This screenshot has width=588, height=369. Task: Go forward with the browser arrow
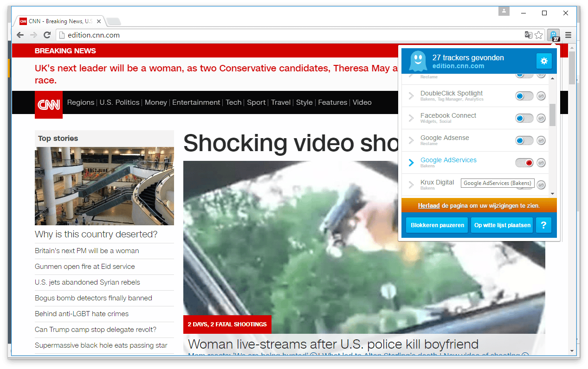tap(33, 35)
